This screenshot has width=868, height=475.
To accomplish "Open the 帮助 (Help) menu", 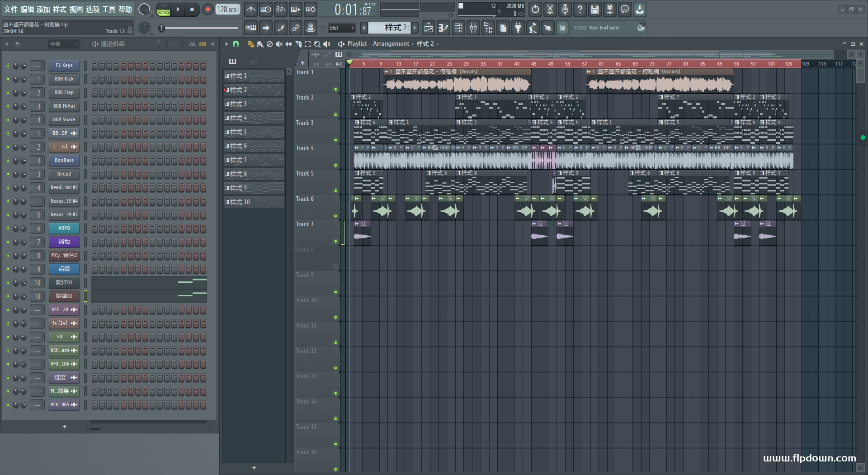I will [x=125, y=9].
